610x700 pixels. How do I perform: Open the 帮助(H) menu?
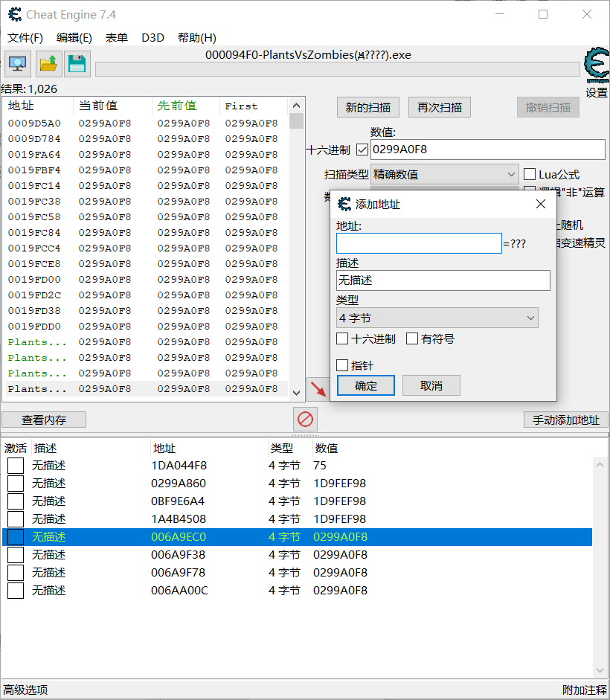197,38
